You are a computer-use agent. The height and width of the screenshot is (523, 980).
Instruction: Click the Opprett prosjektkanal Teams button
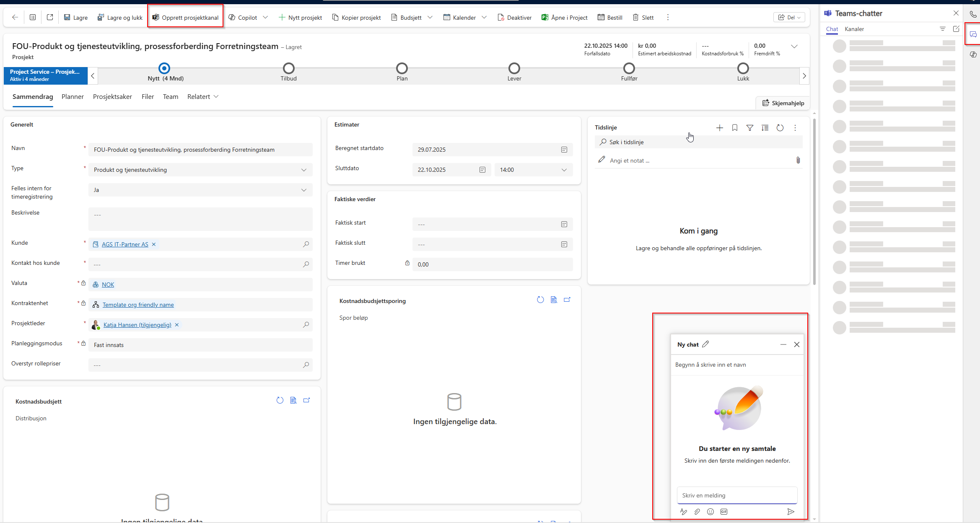(x=185, y=17)
